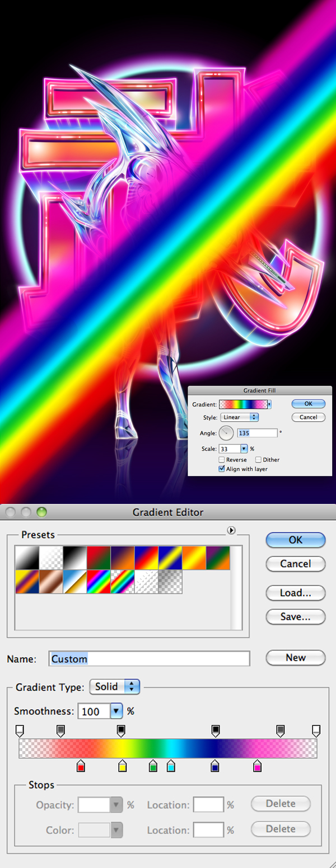The width and height of the screenshot is (336, 868).
Task: Choose the copper gradient preset
Action: (x=50, y=582)
